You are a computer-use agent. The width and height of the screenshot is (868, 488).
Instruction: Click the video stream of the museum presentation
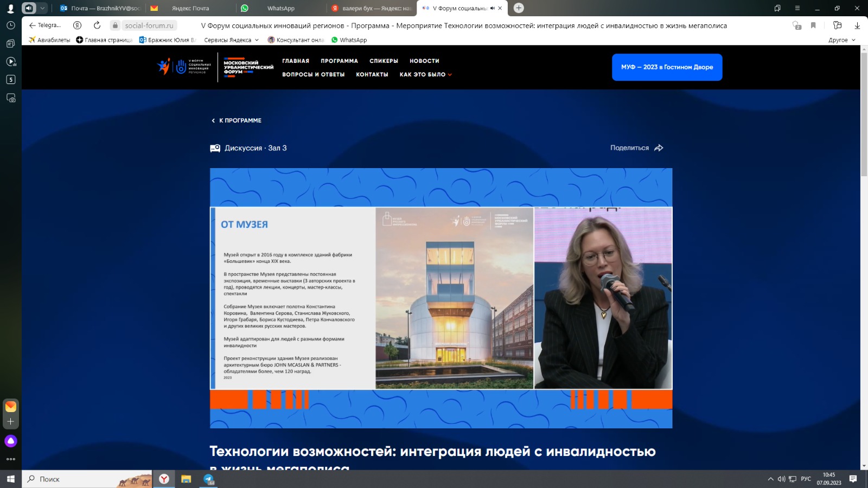441,298
